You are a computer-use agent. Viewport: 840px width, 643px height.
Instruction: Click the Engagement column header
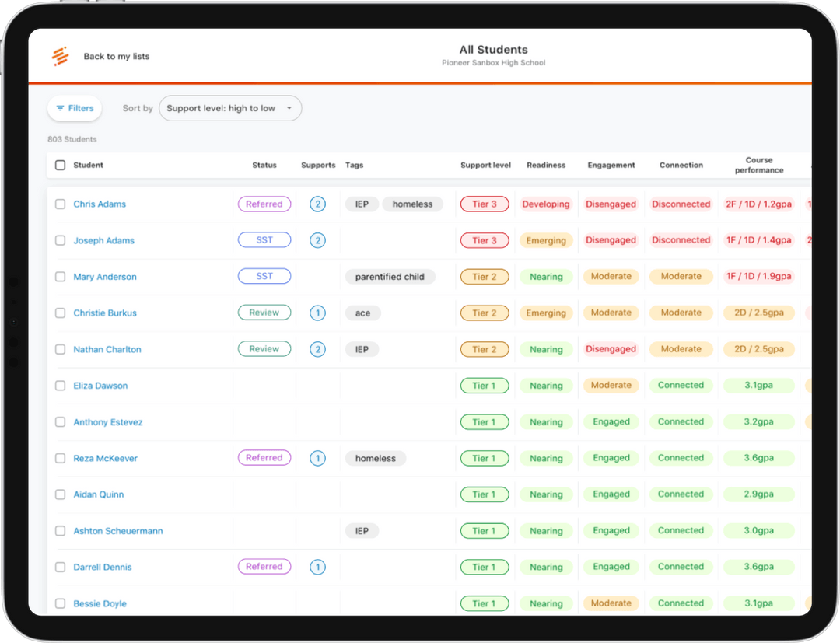tap(611, 165)
